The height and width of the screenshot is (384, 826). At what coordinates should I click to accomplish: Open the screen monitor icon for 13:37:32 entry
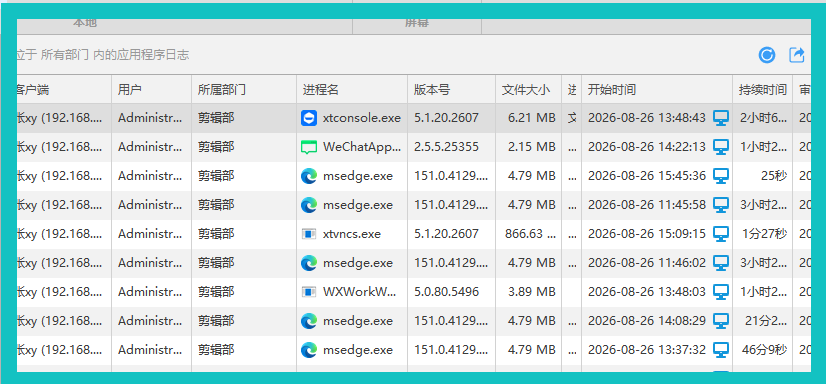click(721, 350)
